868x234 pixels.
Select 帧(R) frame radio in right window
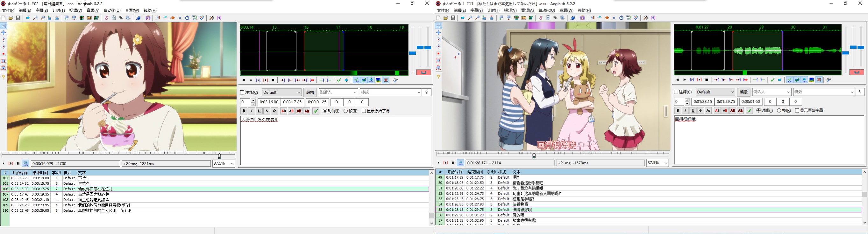click(779, 111)
